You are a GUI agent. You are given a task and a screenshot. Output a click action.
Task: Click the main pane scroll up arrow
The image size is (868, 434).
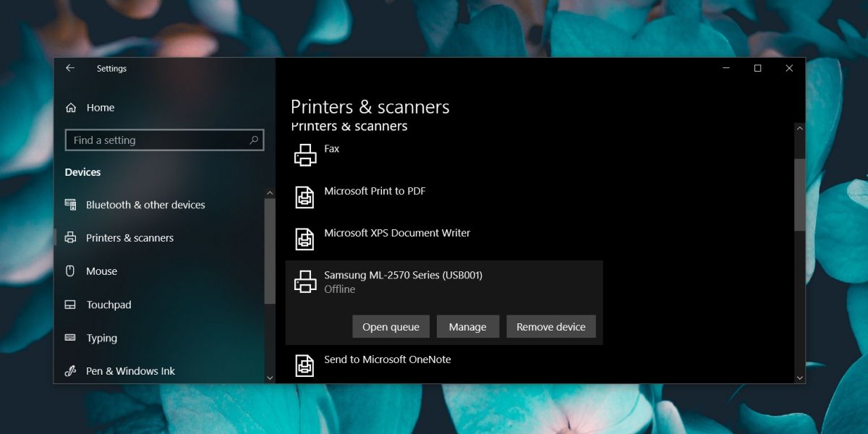(x=799, y=128)
